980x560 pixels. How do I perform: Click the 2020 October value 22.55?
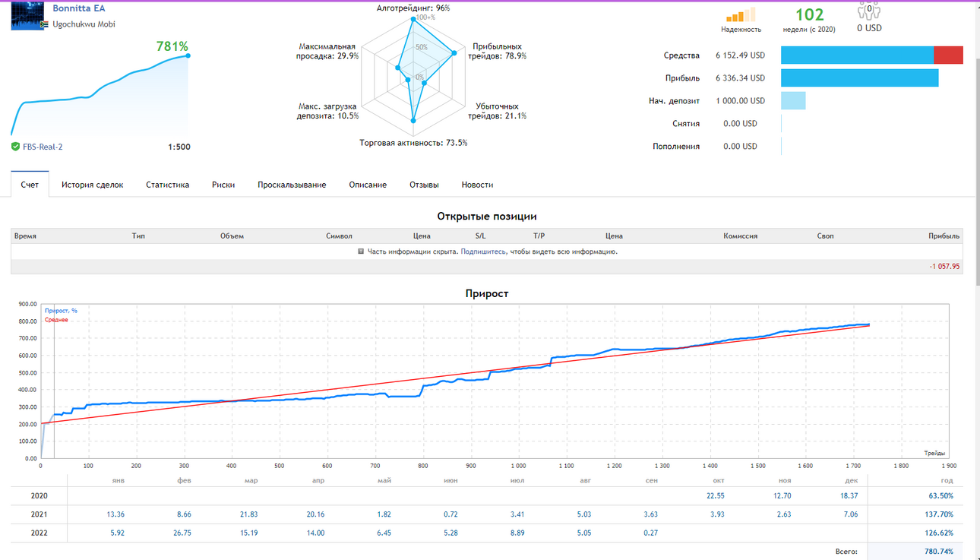tap(715, 495)
